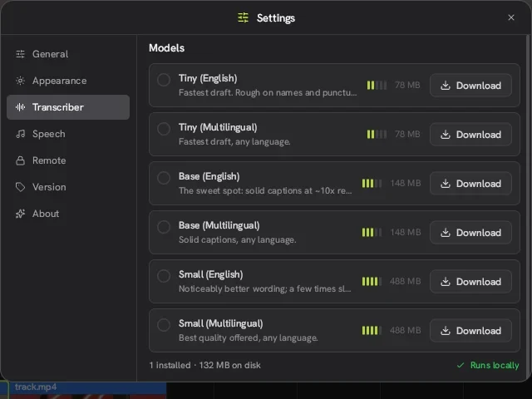Select the Small (English) model radio button
The width and height of the screenshot is (532, 399).
(x=164, y=276)
